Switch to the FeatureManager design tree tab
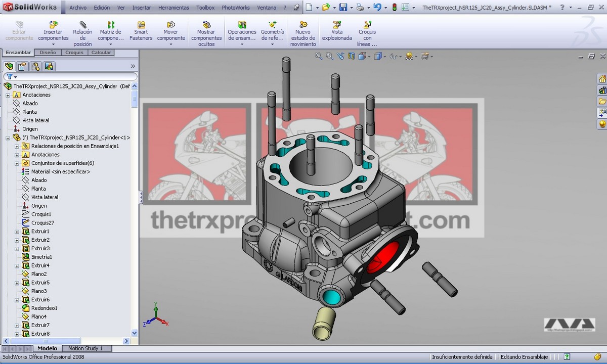 pyautogui.click(x=9, y=66)
